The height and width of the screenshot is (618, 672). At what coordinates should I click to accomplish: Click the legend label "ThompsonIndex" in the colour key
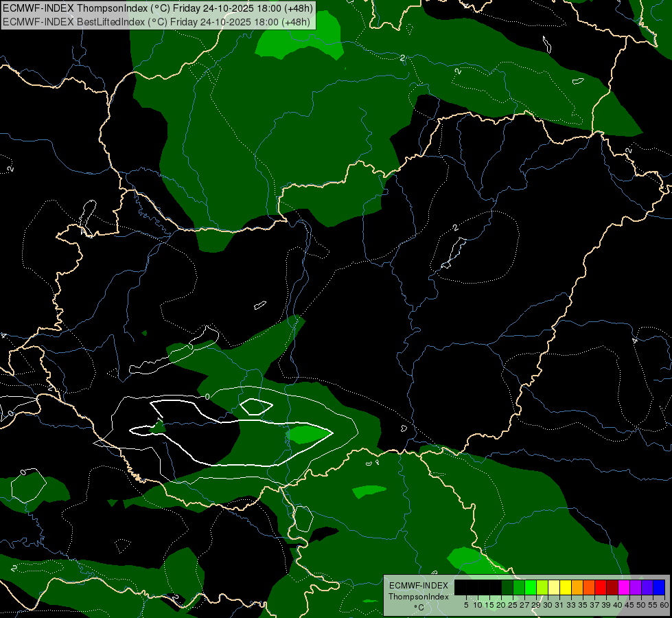(419, 597)
